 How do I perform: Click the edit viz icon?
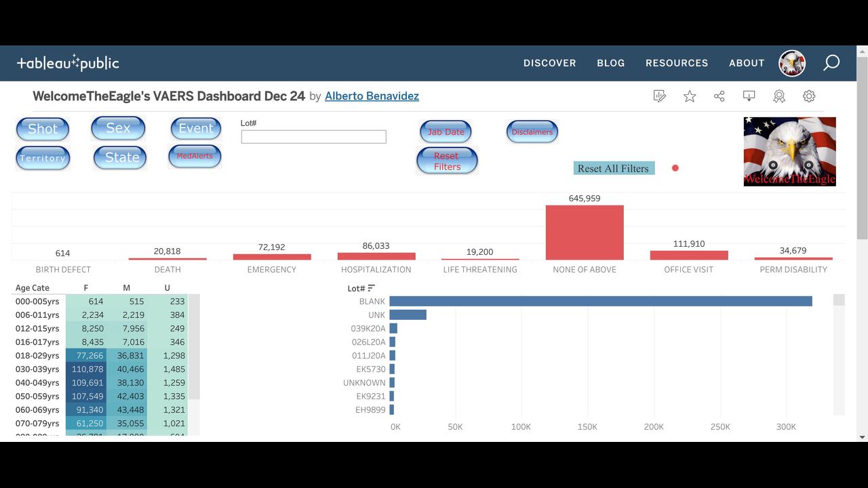(659, 96)
